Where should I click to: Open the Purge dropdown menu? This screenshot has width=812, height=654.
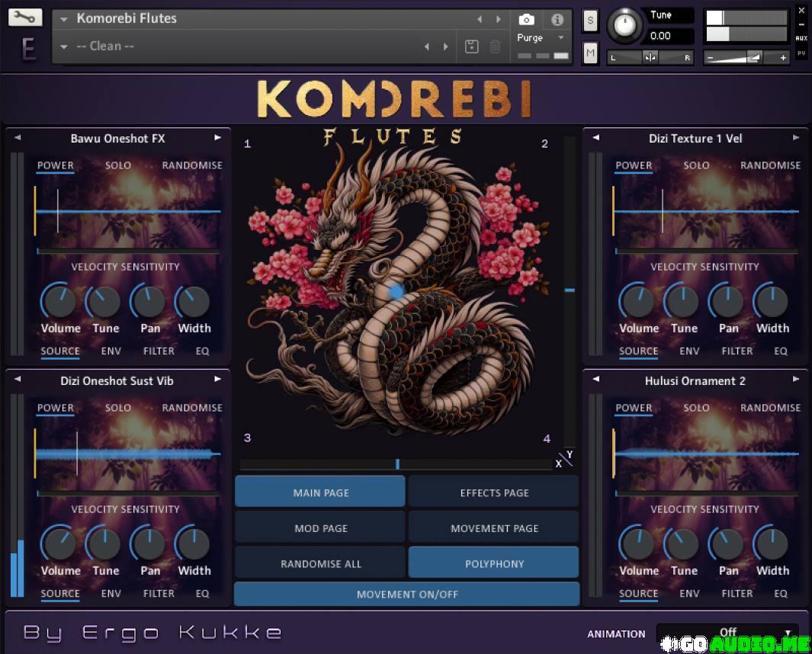point(540,38)
